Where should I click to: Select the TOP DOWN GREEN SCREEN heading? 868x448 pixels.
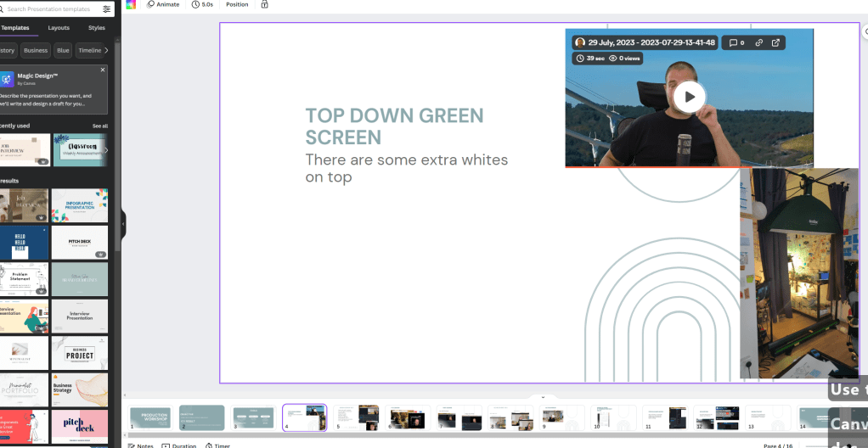click(395, 126)
